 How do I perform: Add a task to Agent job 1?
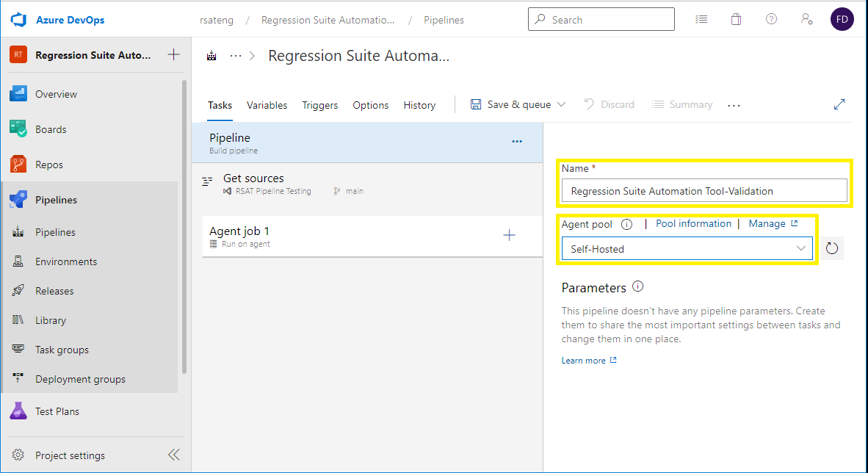coord(510,235)
